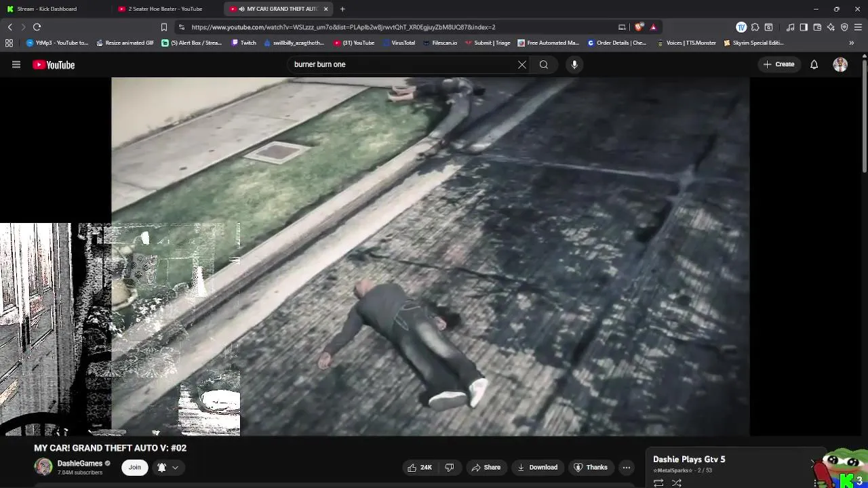Start voice search with the microphone icon
The height and width of the screenshot is (488, 868).
[x=574, y=64]
